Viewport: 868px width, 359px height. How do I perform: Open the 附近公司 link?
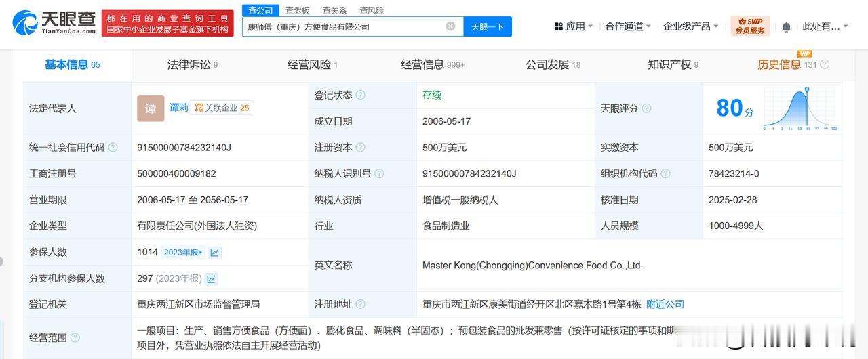point(665,304)
